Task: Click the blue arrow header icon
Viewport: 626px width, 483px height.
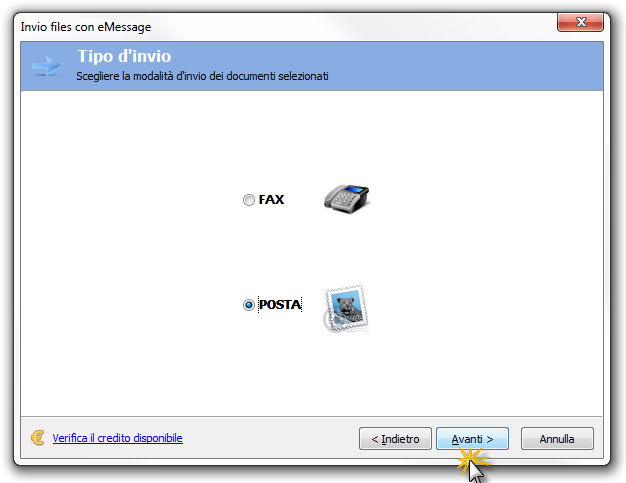Action: click(x=46, y=66)
